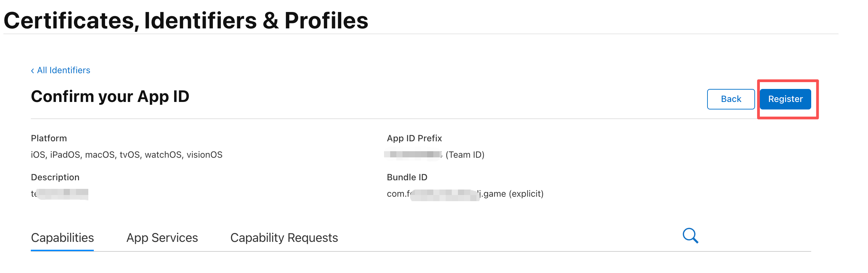868x273 pixels.
Task: Switch to the App Services tab
Action: [162, 238]
